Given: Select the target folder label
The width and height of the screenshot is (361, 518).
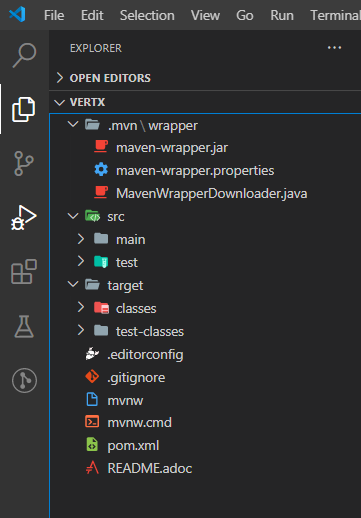Looking at the screenshot, I should pos(125,286).
